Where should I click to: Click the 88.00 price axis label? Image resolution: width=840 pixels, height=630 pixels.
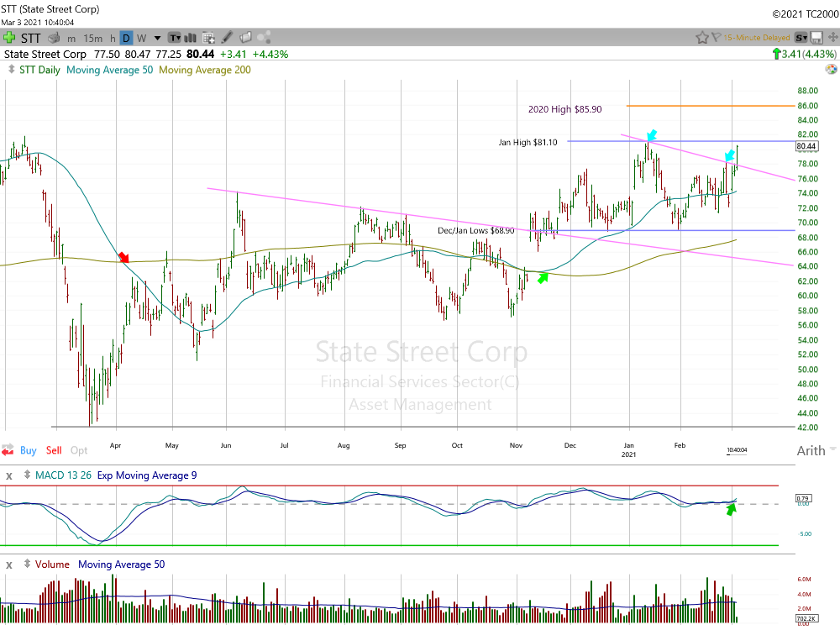pos(807,91)
